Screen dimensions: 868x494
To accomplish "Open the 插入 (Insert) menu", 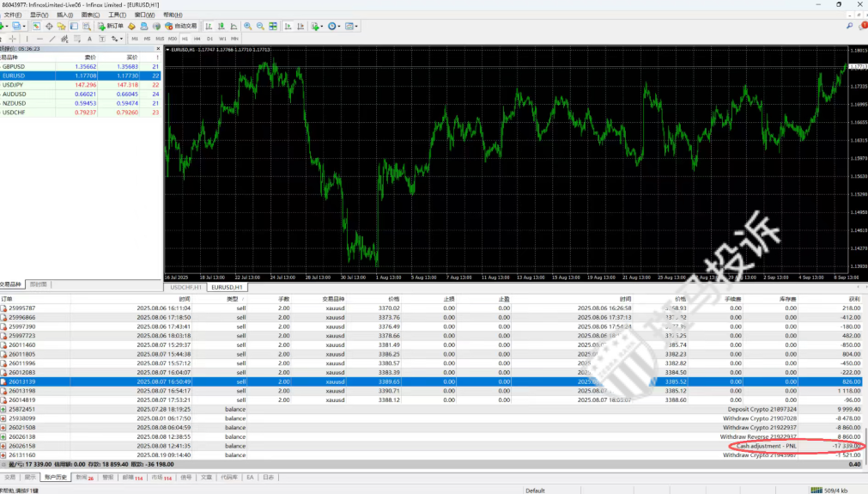I will pos(64,15).
